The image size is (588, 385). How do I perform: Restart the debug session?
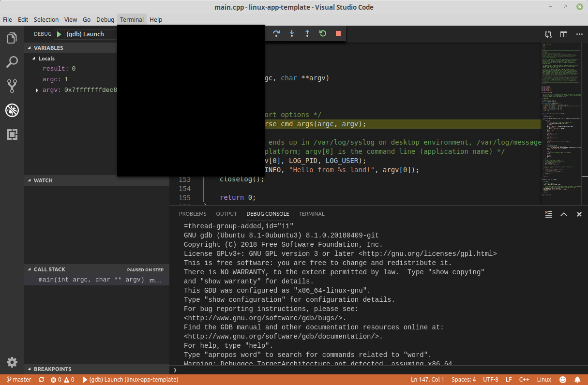tap(322, 33)
